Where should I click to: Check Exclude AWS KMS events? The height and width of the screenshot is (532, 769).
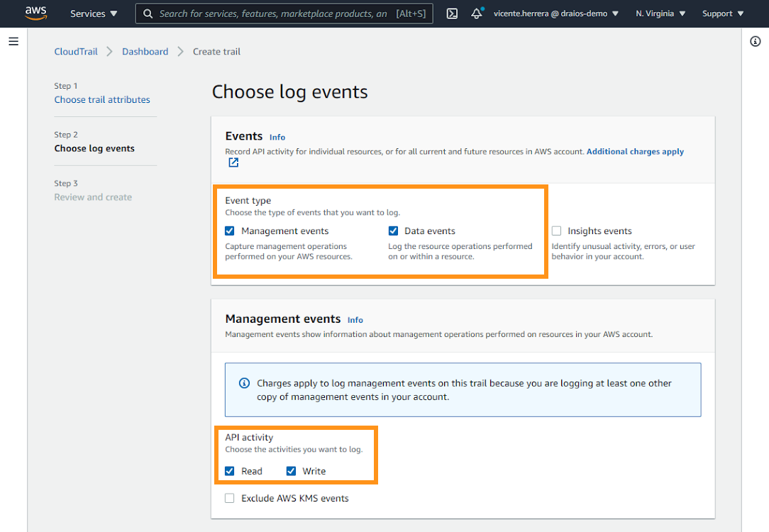coord(230,498)
